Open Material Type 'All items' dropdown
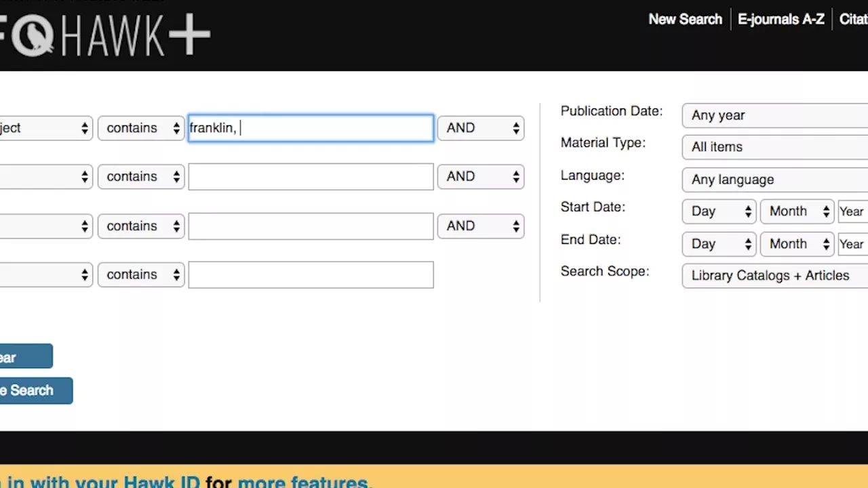This screenshot has width=868, height=488. coord(775,147)
